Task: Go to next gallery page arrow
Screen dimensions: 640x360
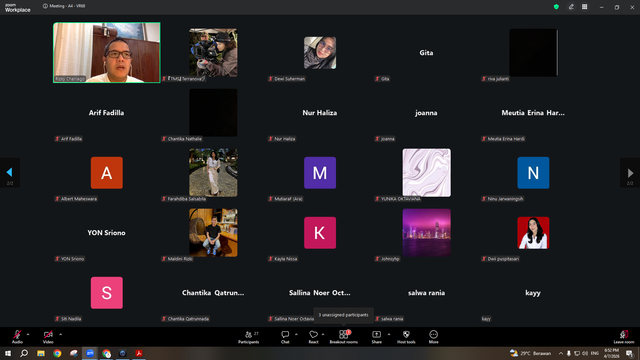Action: click(x=630, y=173)
